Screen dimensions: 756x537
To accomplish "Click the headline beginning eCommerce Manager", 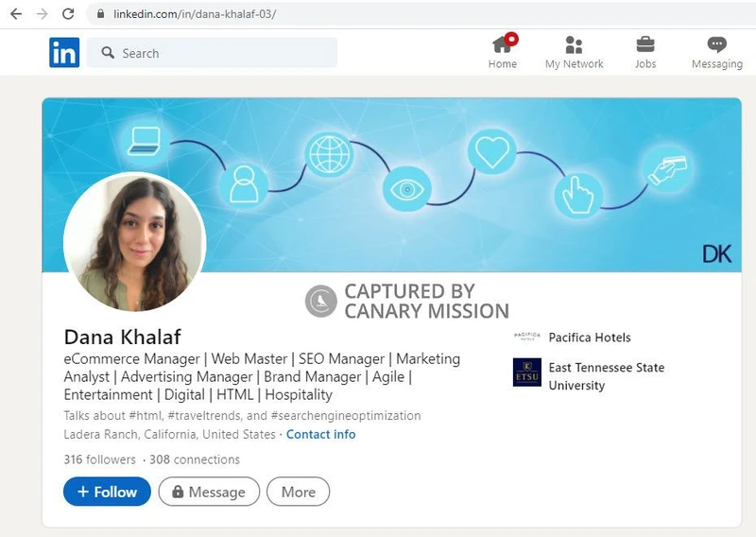I will click(262, 377).
